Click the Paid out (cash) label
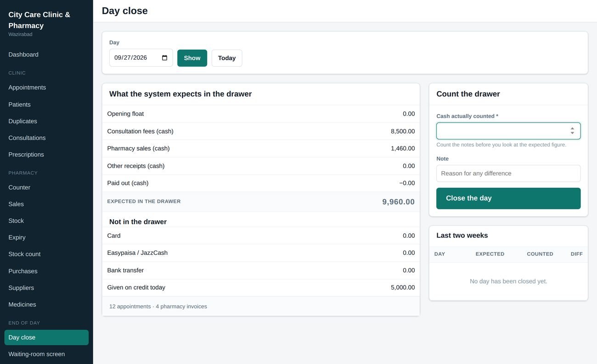This screenshot has height=364, width=597. click(x=128, y=183)
